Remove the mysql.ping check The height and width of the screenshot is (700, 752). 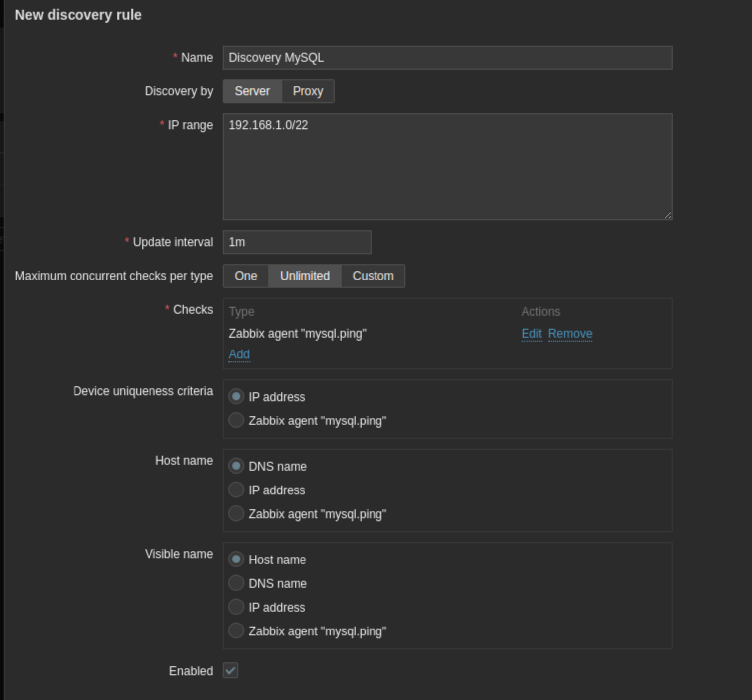(570, 334)
